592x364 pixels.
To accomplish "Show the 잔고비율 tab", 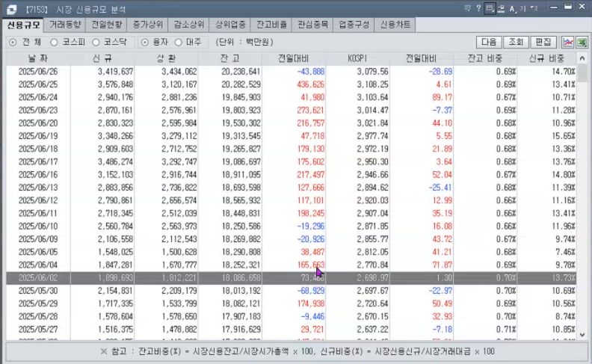I will pos(271,25).
